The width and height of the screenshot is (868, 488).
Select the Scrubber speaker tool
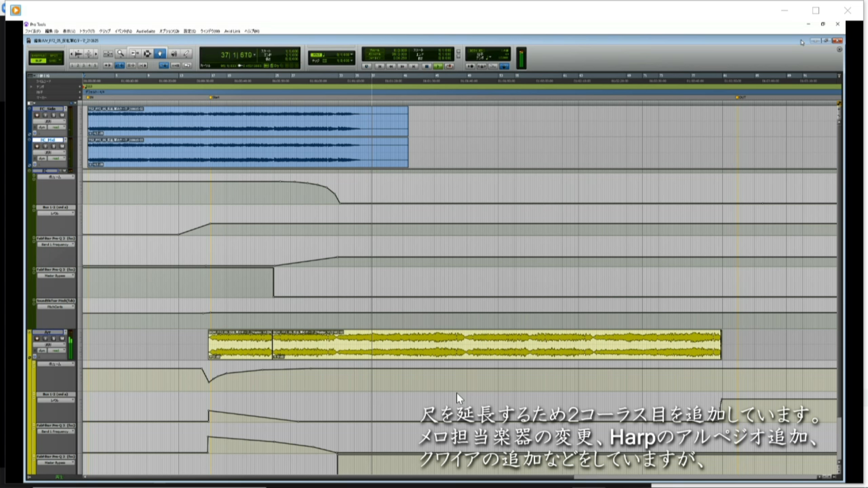[174, 53]
